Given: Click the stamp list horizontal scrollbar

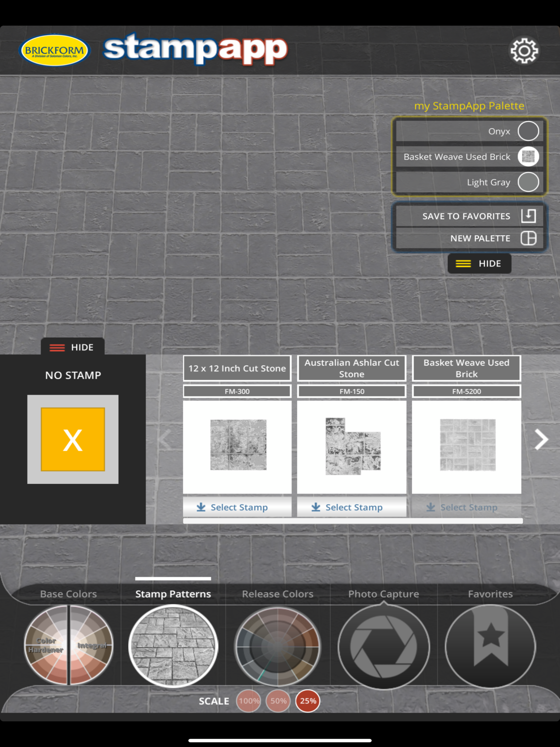Looking at the screenshot, I should click(353, 521).
